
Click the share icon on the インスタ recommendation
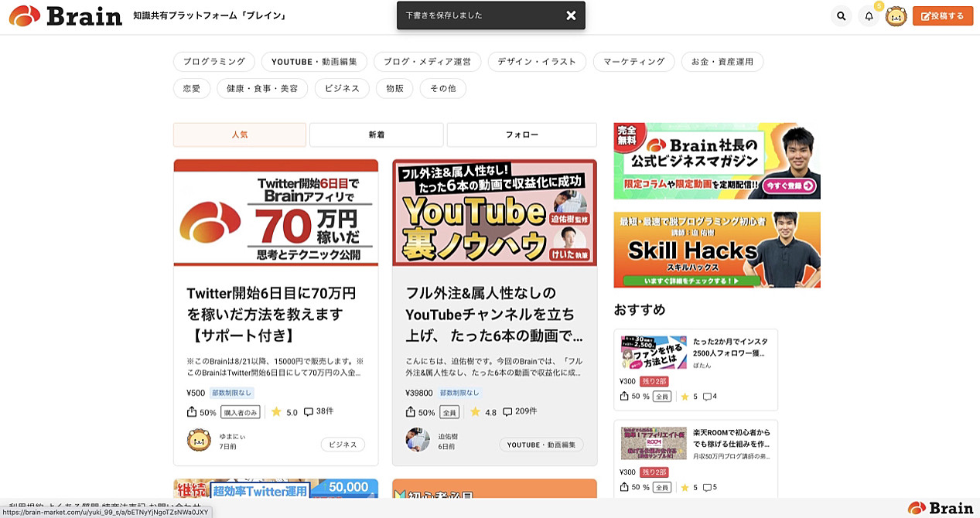624,397
